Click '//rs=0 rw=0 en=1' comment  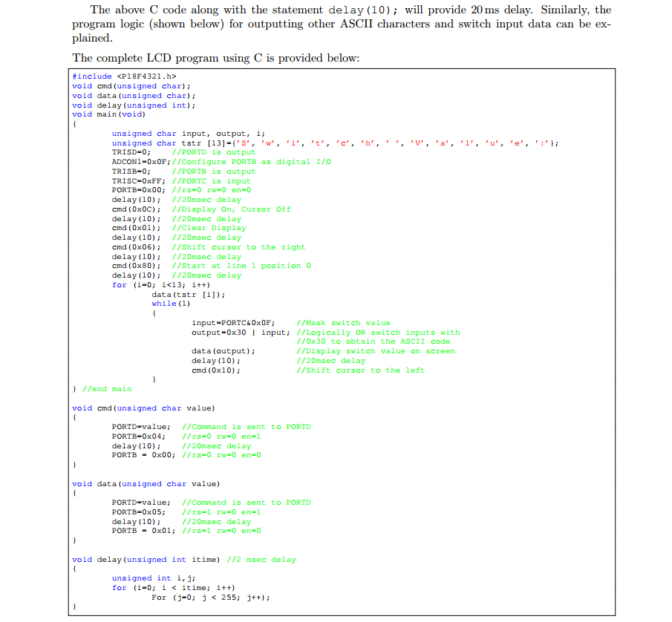[x=221, y=436]
